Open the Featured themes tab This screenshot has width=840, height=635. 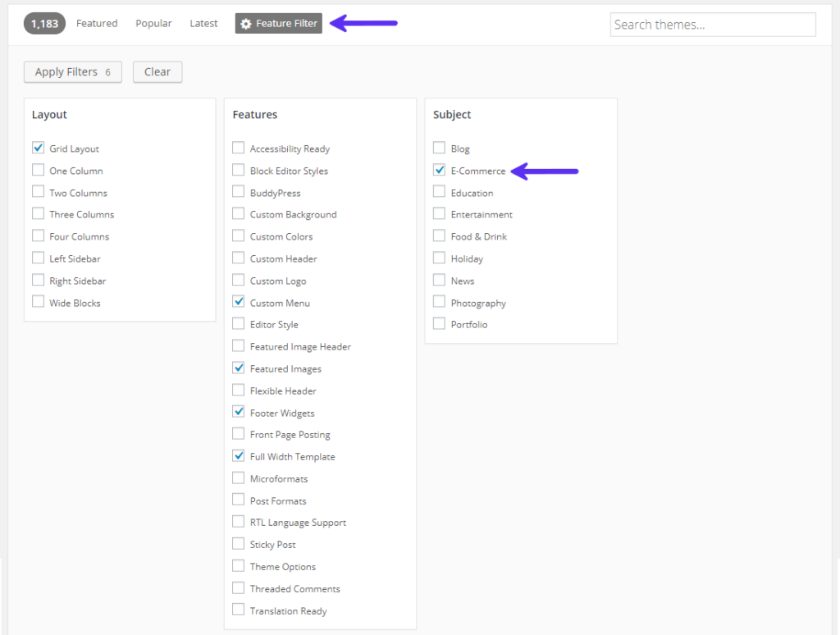tap(97, 24)
